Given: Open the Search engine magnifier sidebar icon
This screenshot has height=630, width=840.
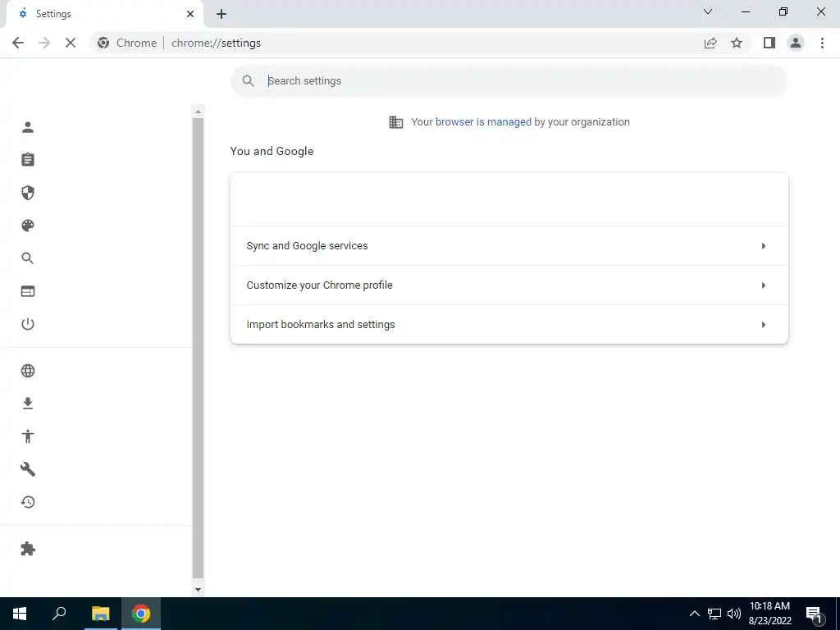Looking at the screenshot, I should 28,258.
